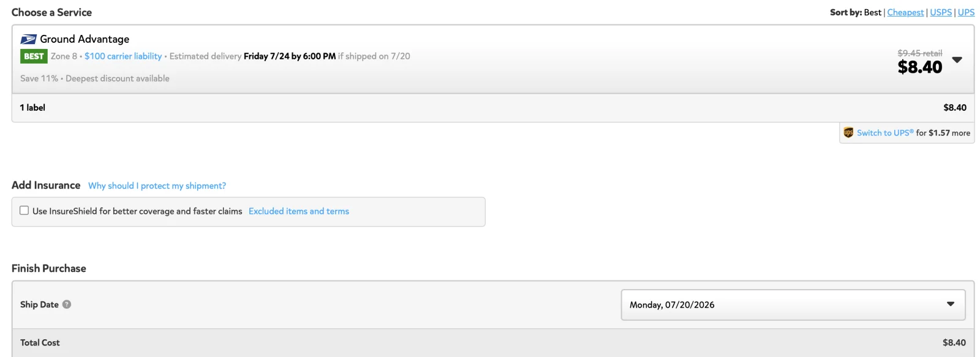Click the Ship Date label
980x357 pixels.
tap(39, 305)
